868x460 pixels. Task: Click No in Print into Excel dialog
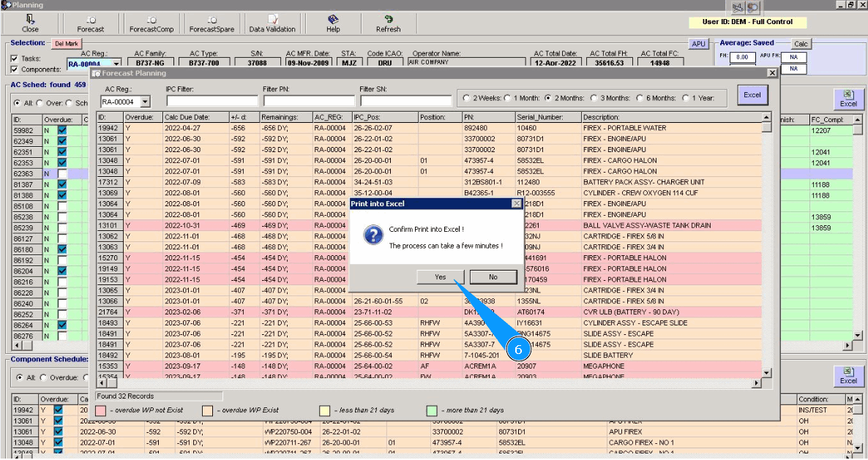tap(493, 277)
